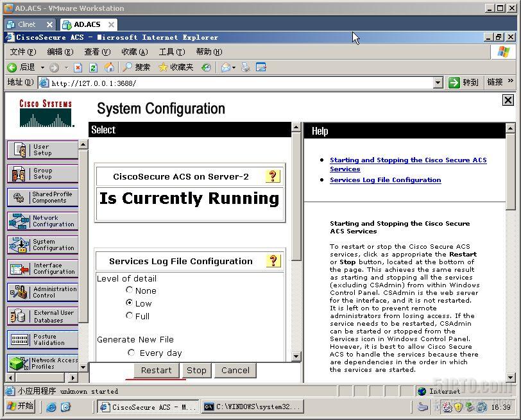The width and height of the screenshot is (521, 420).
Task: Click the Help pane scrollbar thumb
Action: [x=510, y=171]
